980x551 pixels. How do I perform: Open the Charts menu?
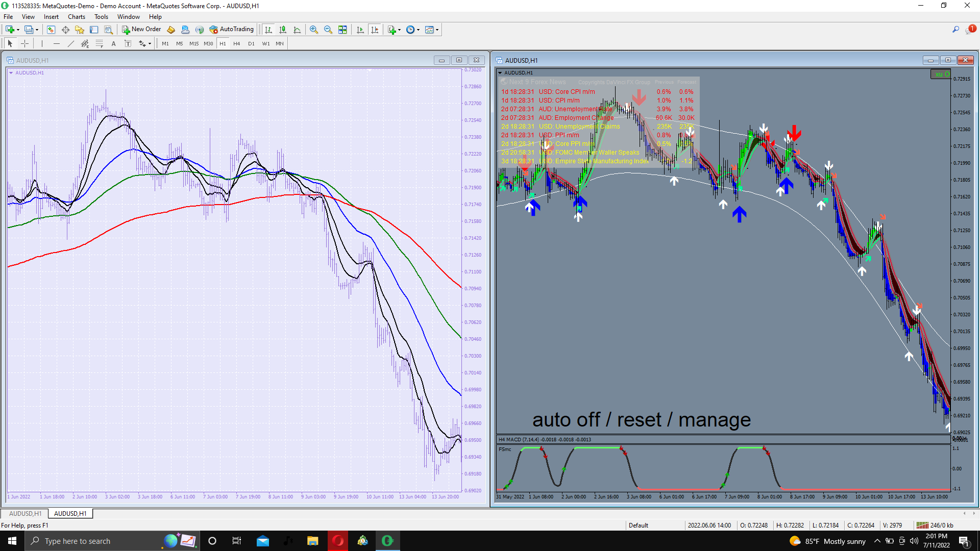[x=77, y=17]
